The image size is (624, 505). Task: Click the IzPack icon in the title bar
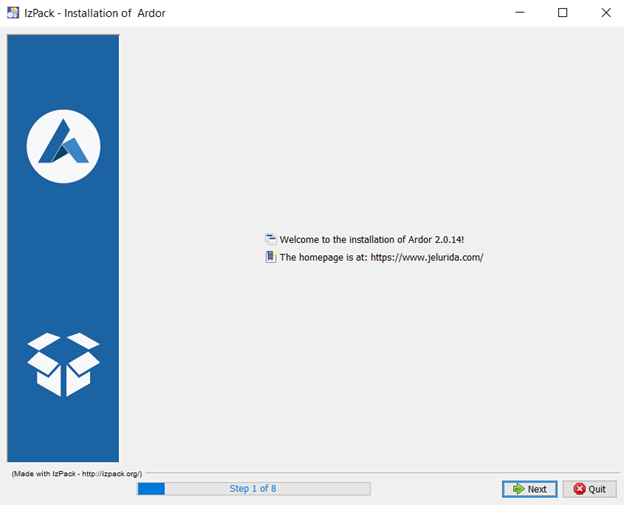(x=12, y=13)
